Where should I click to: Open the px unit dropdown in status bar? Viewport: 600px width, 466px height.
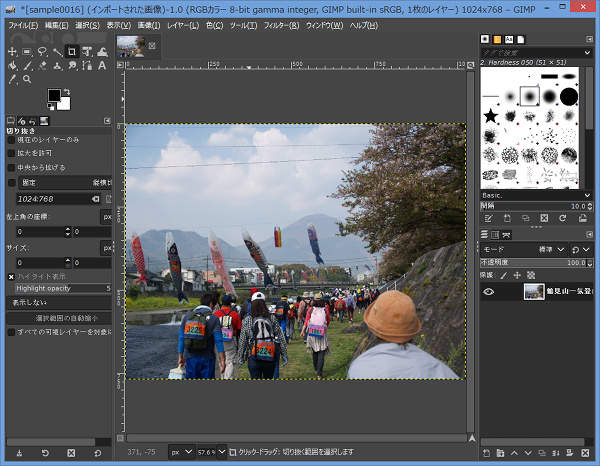(181, 451)
